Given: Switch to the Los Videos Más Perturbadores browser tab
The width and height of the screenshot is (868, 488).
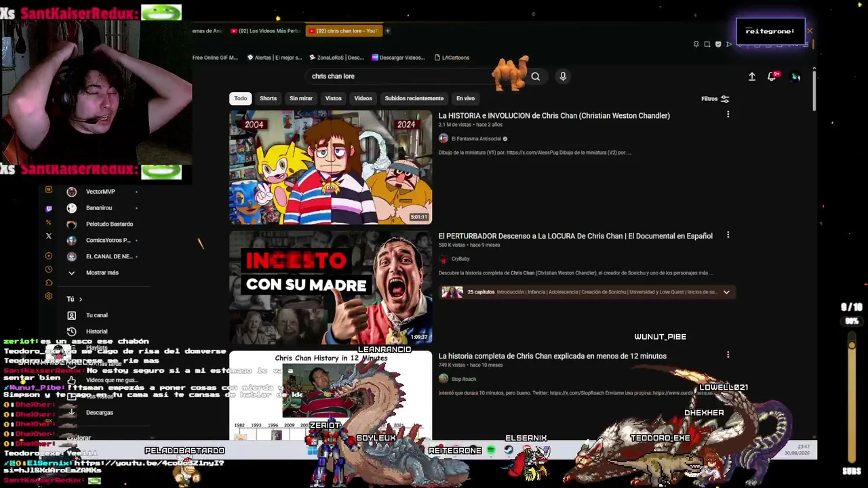Looking at the screenshot, I should click(266, 30).
